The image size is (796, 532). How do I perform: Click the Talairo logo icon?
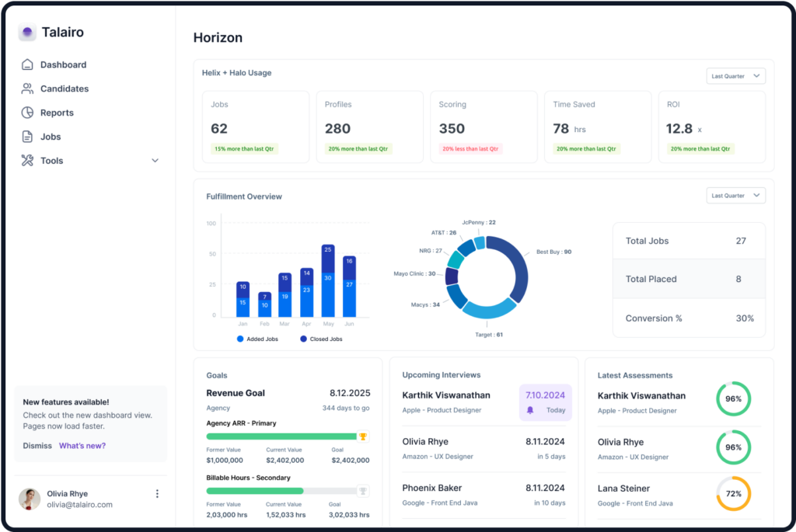tap(27, 33)
